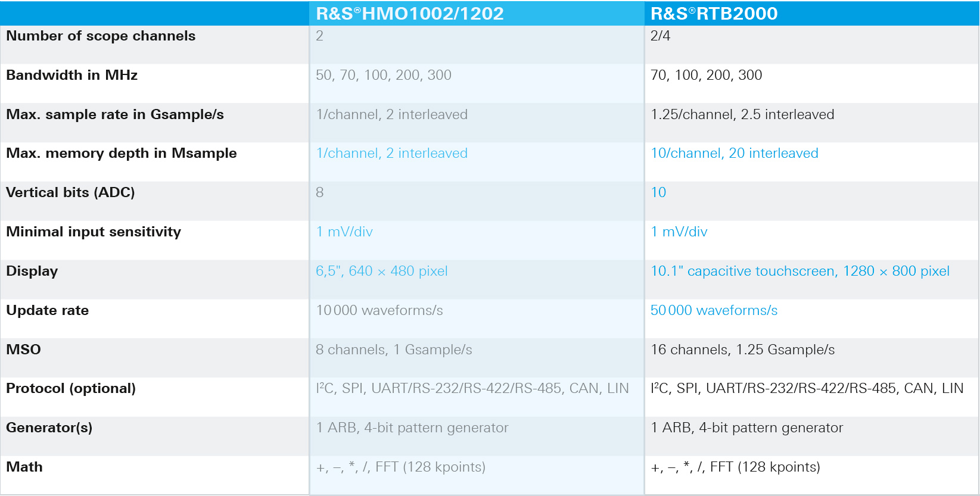Select the 'Math' row label
This screenshot has width=980, height=496.
(24, 467)
